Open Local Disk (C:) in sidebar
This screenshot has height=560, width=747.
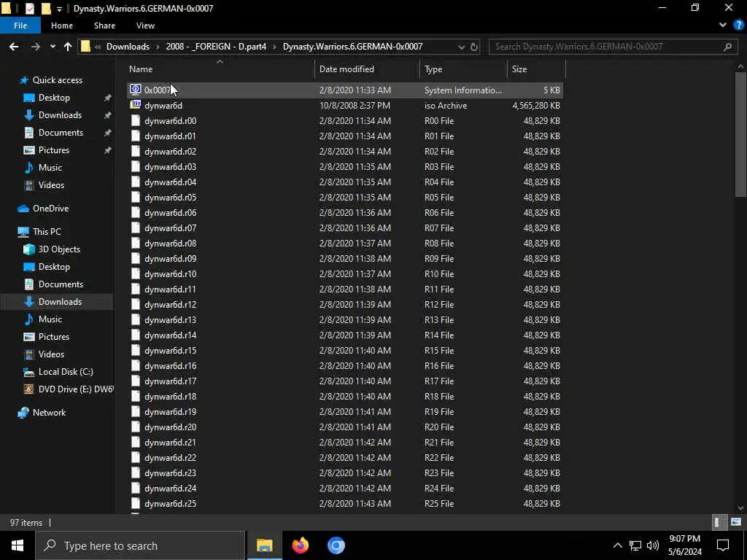click(66, 372)
